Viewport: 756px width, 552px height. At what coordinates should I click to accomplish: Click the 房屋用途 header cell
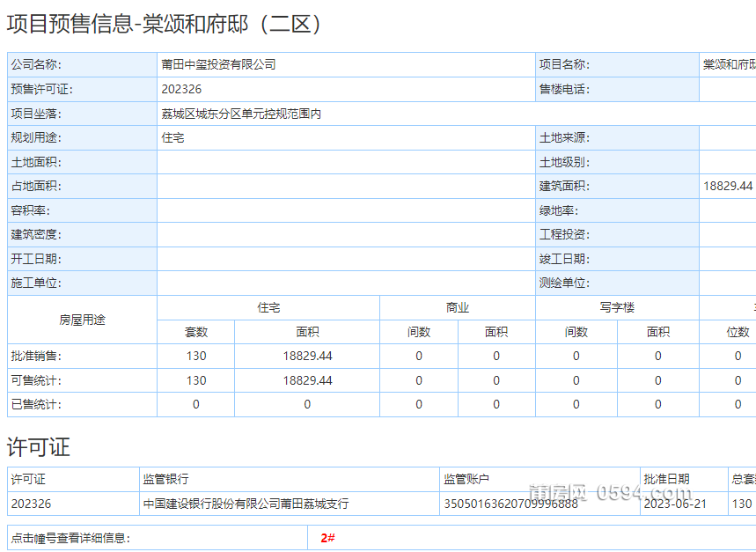(82, 320)
